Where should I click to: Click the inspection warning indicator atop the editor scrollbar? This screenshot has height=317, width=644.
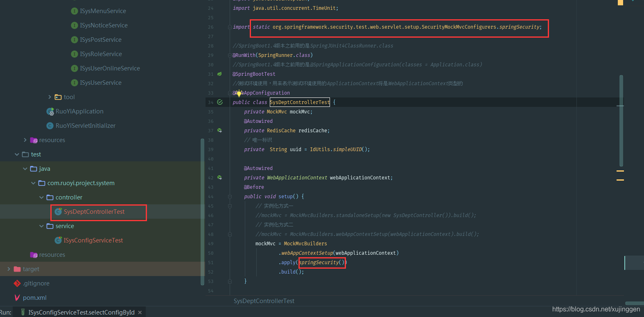click(x=620, y=2)
